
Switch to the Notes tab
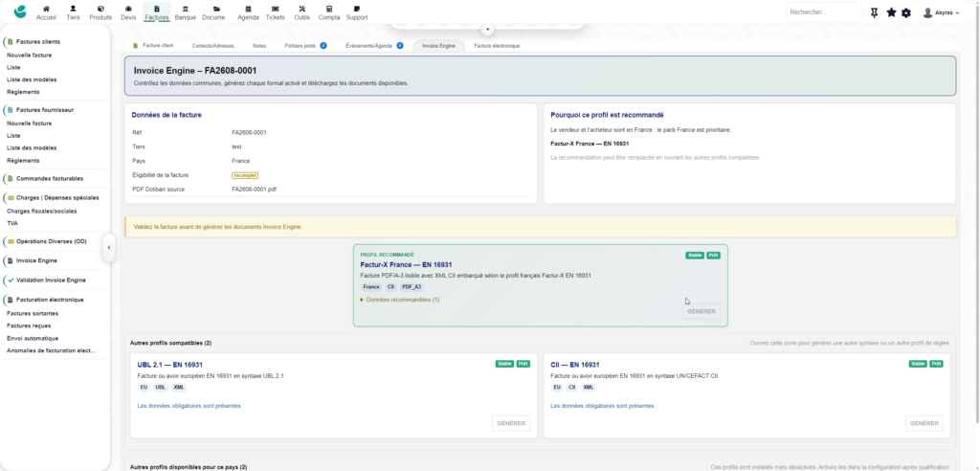(259, 46)
